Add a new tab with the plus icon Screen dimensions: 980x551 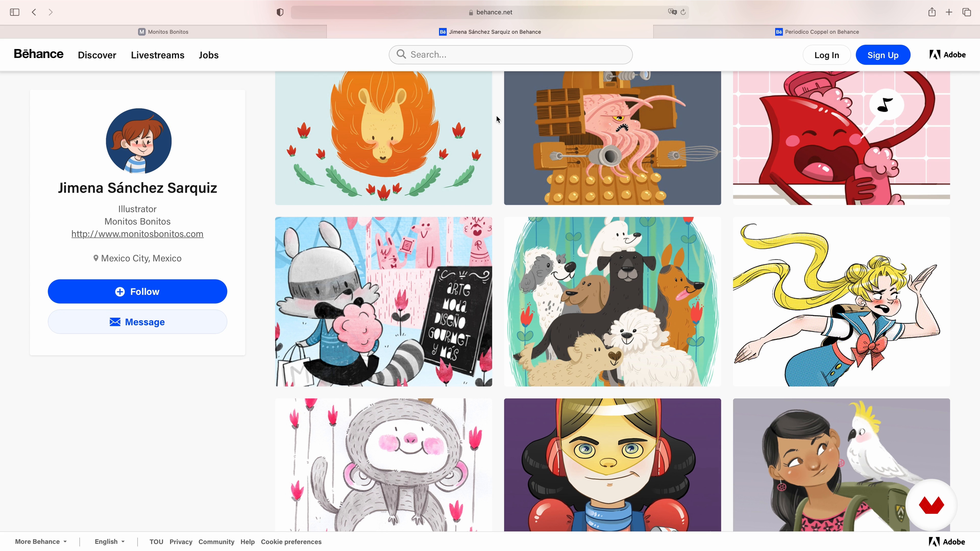click(x=949, y=12)
